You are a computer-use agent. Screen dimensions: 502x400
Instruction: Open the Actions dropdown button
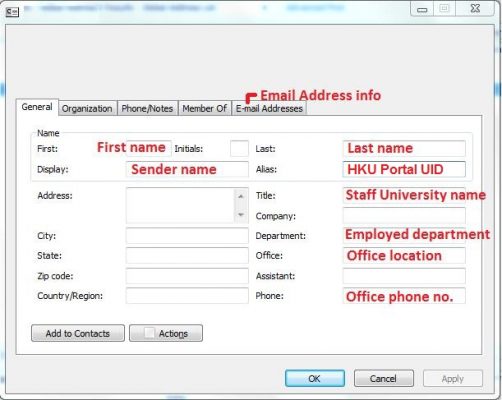pyautogui.click(x=166, y=333)
